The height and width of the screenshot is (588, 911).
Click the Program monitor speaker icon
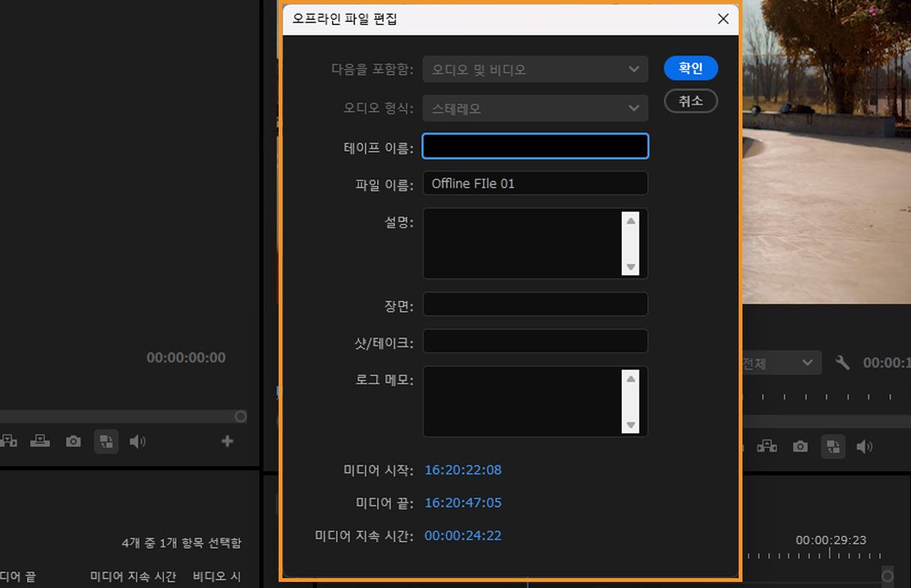coord(865,447)
